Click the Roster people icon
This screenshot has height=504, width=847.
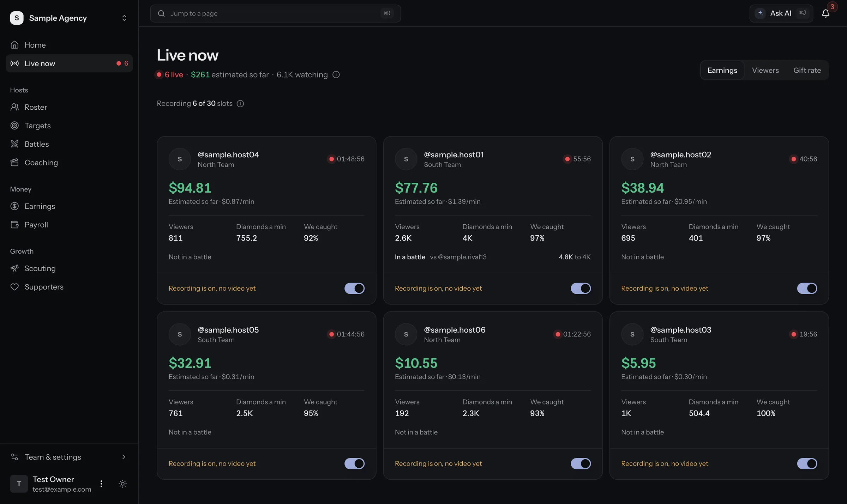click(14, 107)
